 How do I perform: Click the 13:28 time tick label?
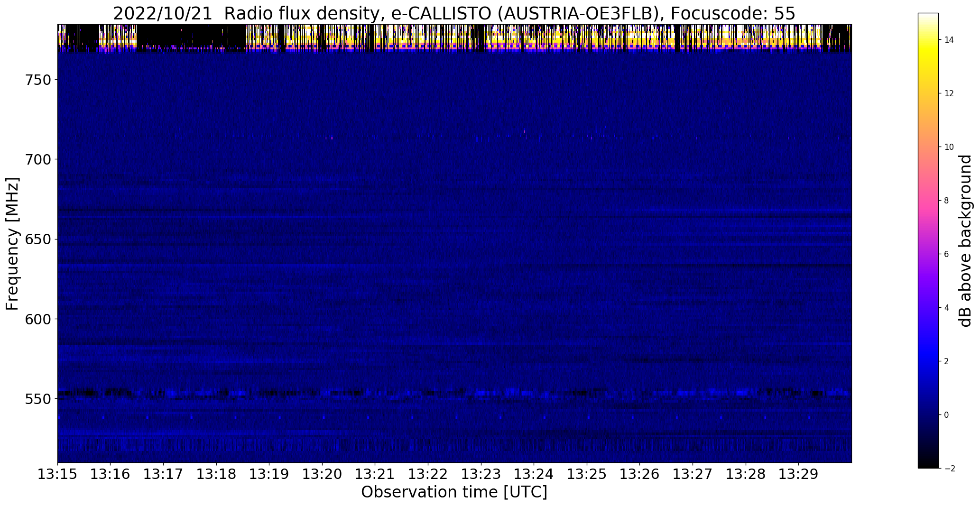[746, 474]
